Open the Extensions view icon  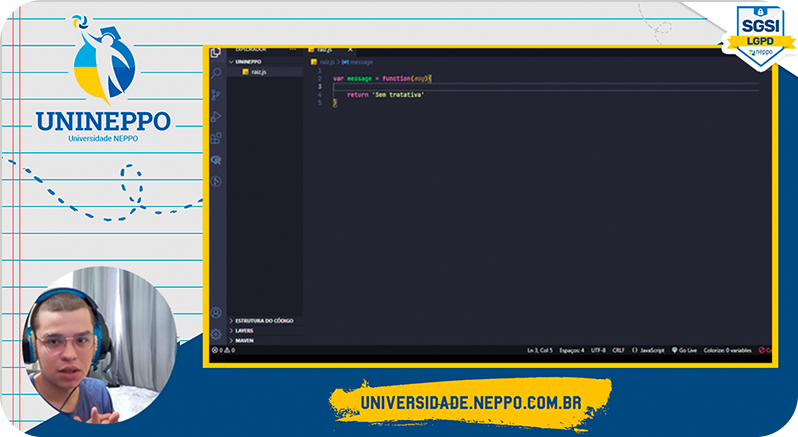tap(216, 138)
